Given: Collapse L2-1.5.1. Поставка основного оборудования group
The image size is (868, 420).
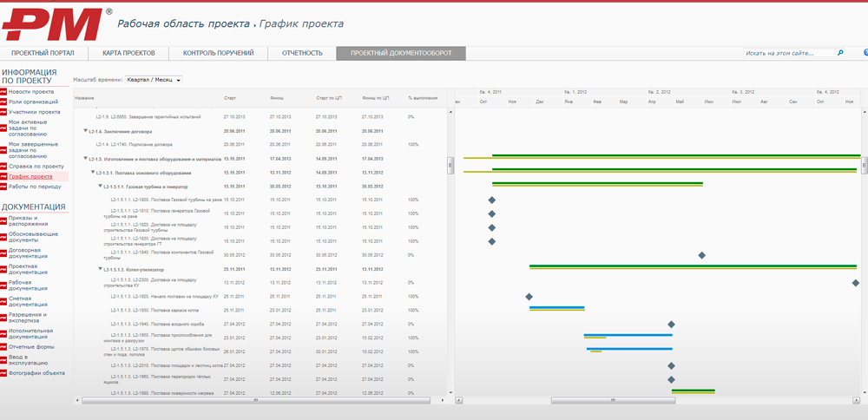Looking at the screenshot, I should click(x=93, y=173).
